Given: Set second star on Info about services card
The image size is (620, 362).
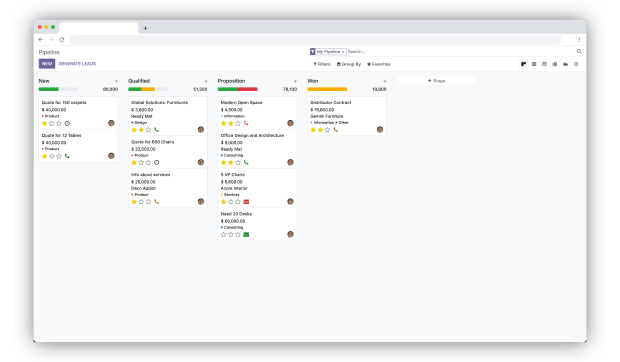Looking at the screenshot, I should pyautogui.click(x=141, y=202).
